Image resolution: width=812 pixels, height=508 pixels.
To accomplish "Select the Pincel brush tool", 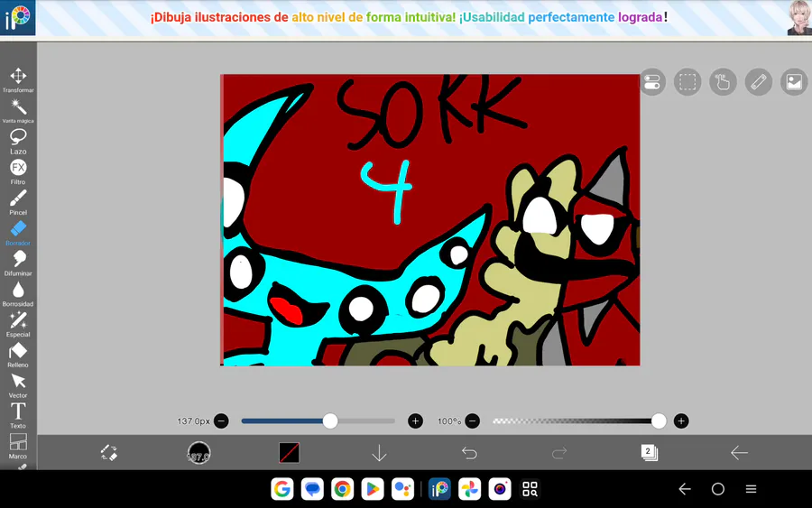I will pyautogui.click(x=18, y=202).
